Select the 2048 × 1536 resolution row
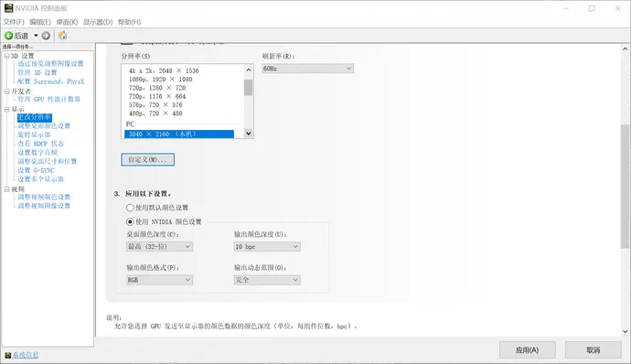The width and height of the screenshot is (631, 364). click(x=164, y=70)
